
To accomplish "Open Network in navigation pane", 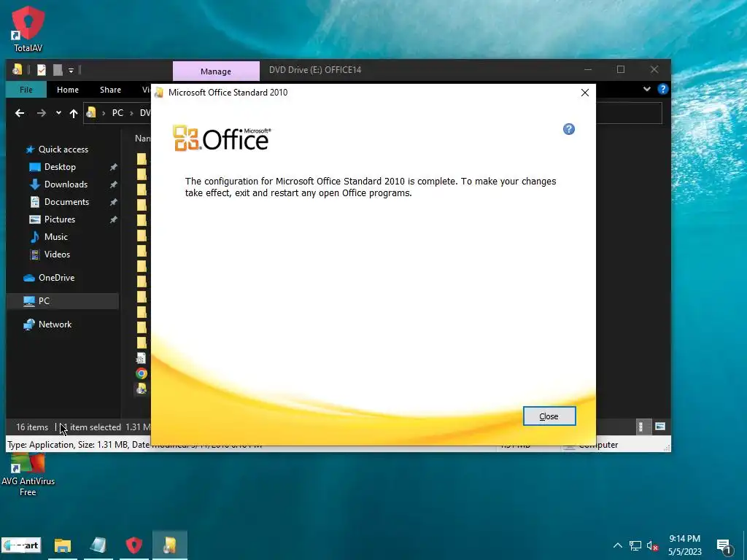I will point(55,324).
